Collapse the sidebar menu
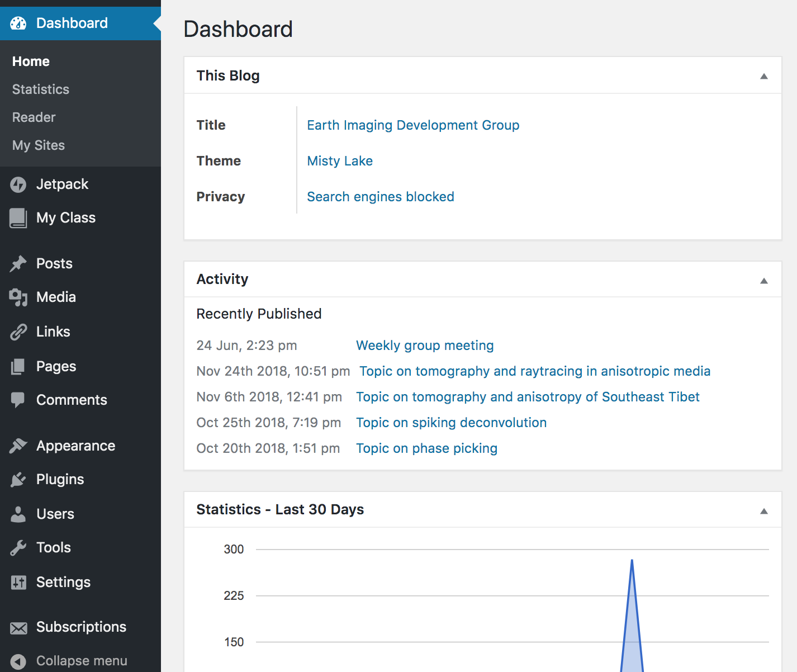 tap(81, 661)
